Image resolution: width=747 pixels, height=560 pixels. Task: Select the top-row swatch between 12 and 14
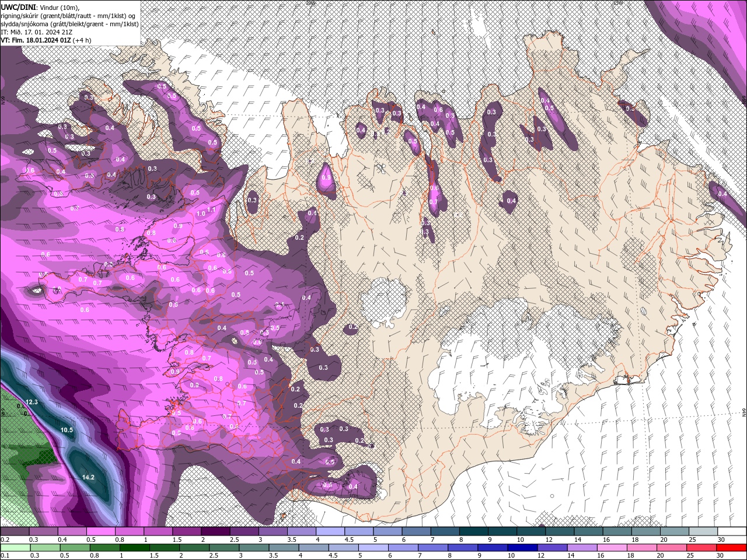coord(560,531)
